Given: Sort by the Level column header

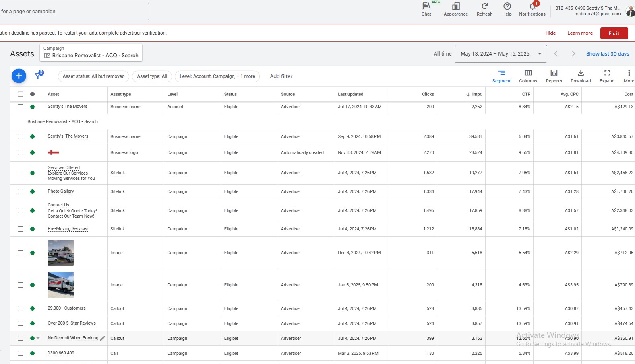Looking at the screenshot, I should point(172,94).
